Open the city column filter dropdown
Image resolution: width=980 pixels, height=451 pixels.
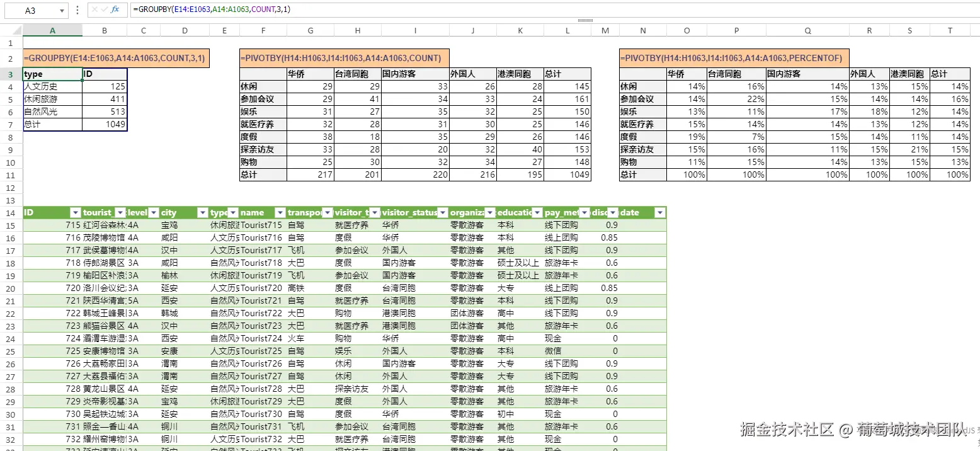tap(203, 213)
